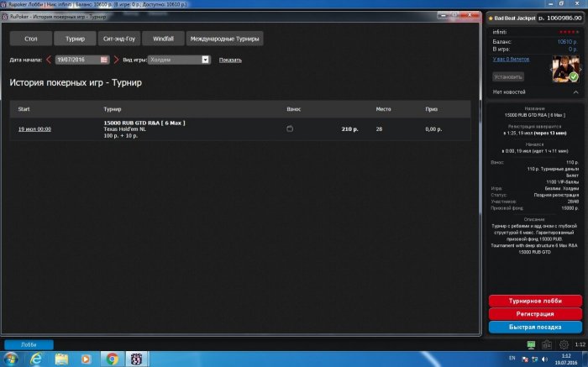Open the media player taskbar icon
588x367 pixels.
coord(86,359)
